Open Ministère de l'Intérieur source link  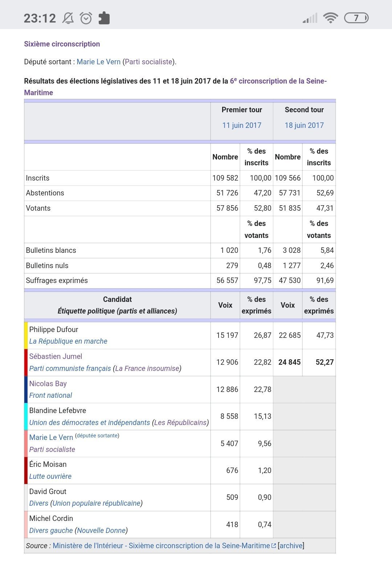[x=161, y=546]
